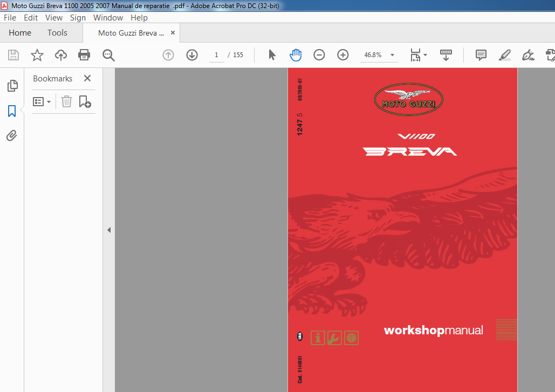Choose the Selection arrow tool

coord(272,55)
